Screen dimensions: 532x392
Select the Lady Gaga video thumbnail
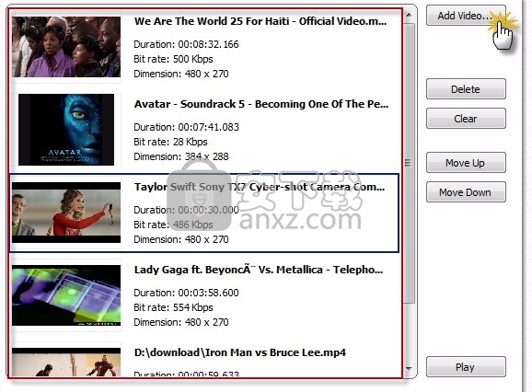point(66,295)
